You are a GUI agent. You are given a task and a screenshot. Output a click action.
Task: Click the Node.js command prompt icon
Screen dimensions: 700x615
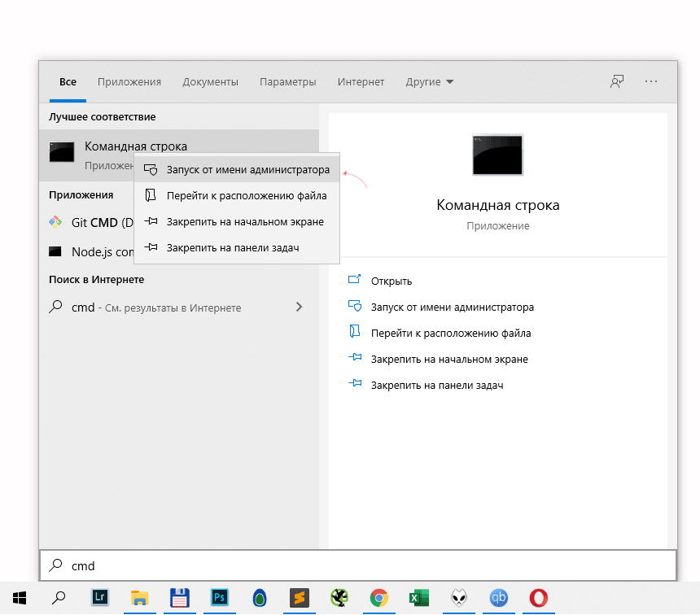click(55, 251)
